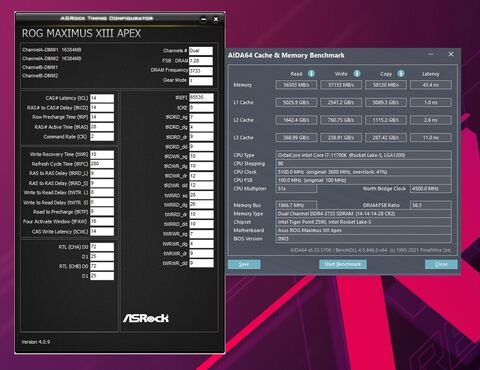This screenshot has width=480, height=370.
Task: Click the North Bridge Clock value field
Action: [431, 189]
